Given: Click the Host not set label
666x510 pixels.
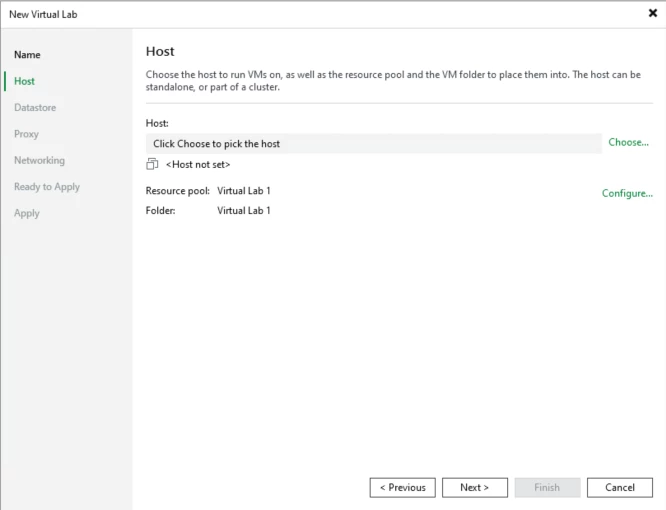Looking at the screenshot, I should pyautogui.click(x=198, y=164).
